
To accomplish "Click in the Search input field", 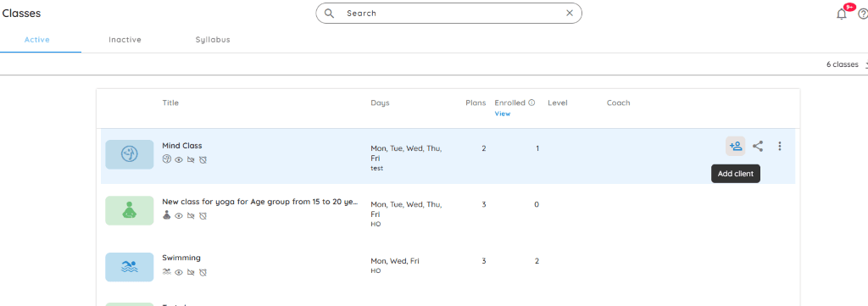I will pos(449,14).
